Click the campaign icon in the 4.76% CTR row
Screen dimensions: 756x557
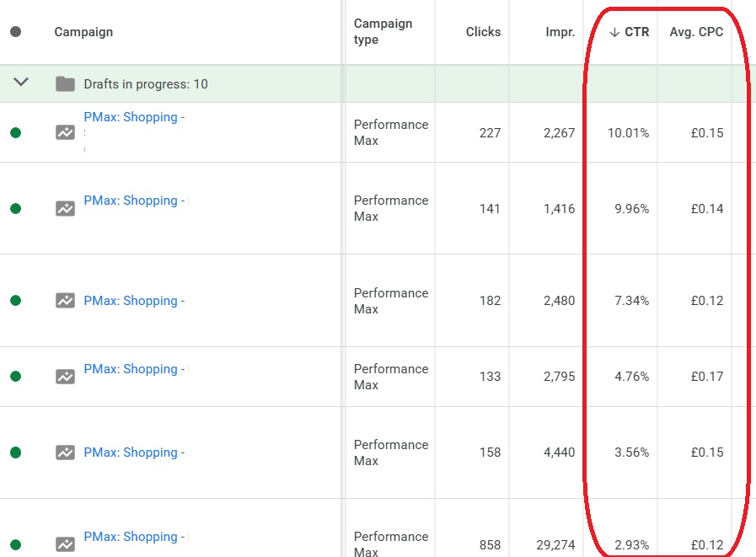pyautogui.click(x=65, y=377)
